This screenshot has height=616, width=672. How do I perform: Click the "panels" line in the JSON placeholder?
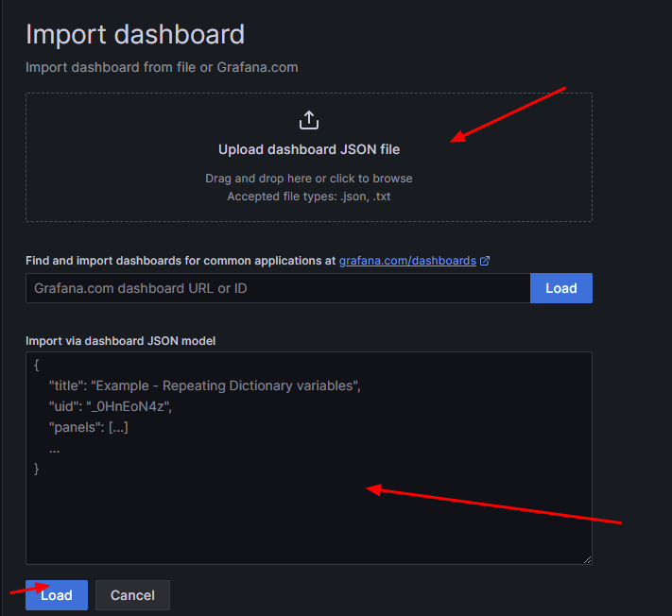88,427
